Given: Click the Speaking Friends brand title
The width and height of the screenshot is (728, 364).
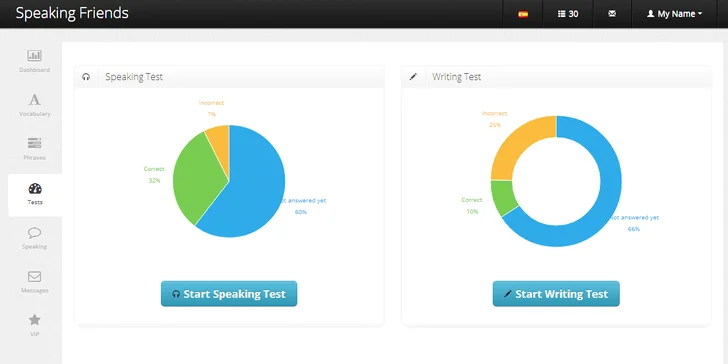Looking at the screenshot, I should coord(72,13).
